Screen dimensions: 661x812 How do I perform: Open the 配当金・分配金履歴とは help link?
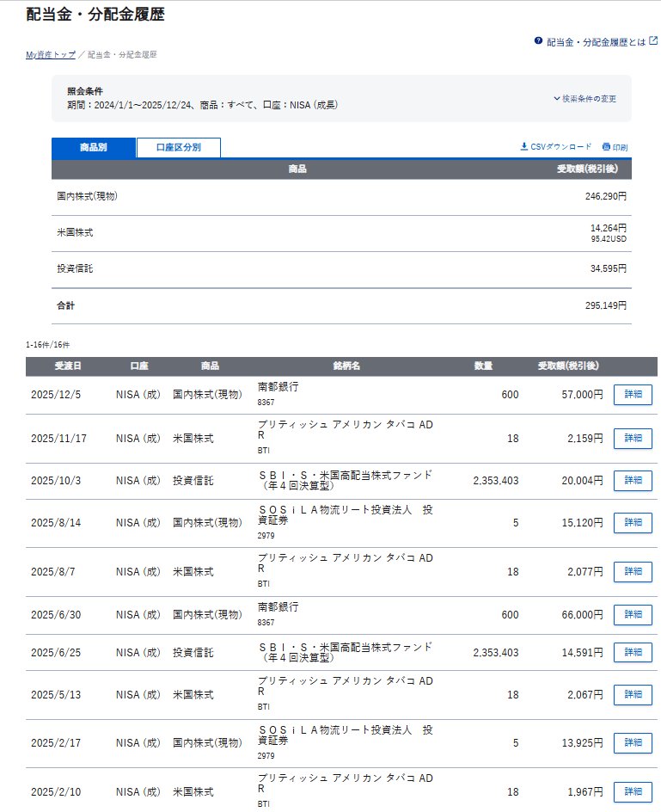[x=596, y=42]
